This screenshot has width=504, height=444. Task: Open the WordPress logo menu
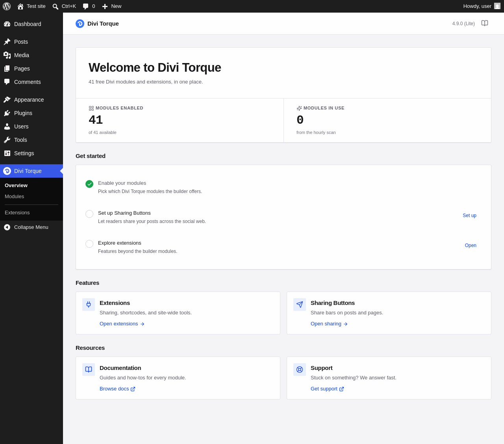tap(7, 6)
